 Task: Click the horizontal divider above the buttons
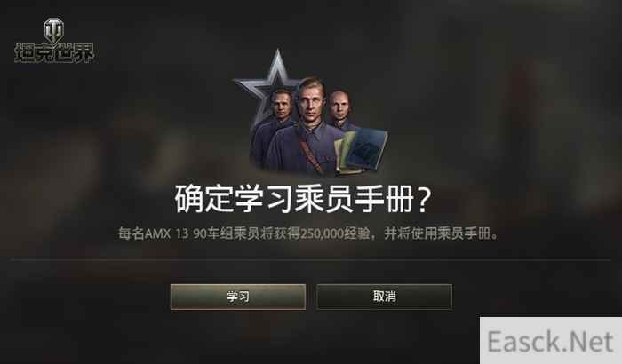[x=311, y=260]
